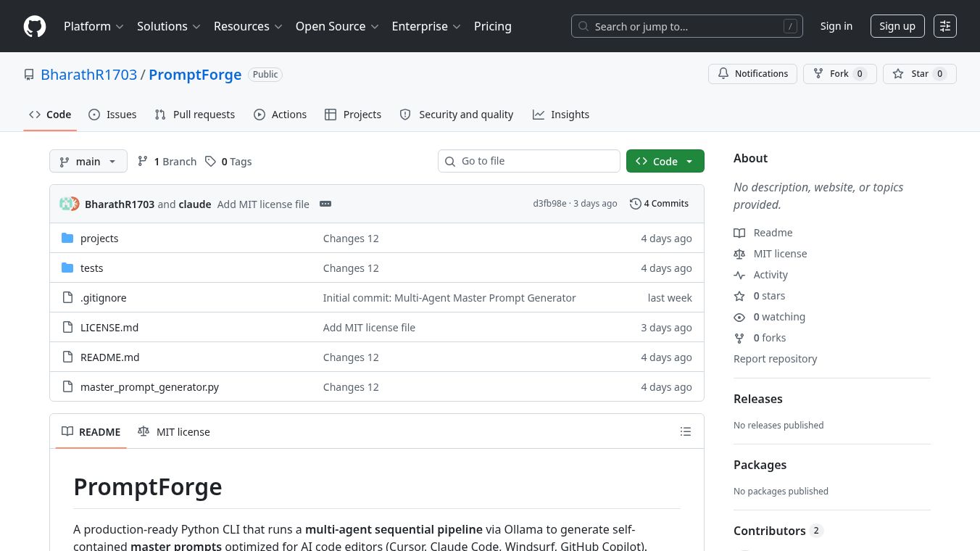Screen dimensions: 980x551
Task: Click the Notifications button
Action: [753, 74]
